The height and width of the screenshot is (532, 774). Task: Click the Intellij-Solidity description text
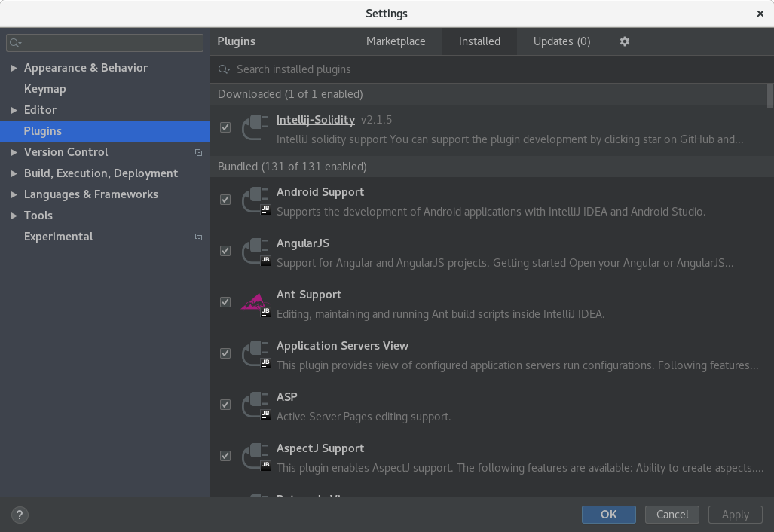click(x=509, y=139)
